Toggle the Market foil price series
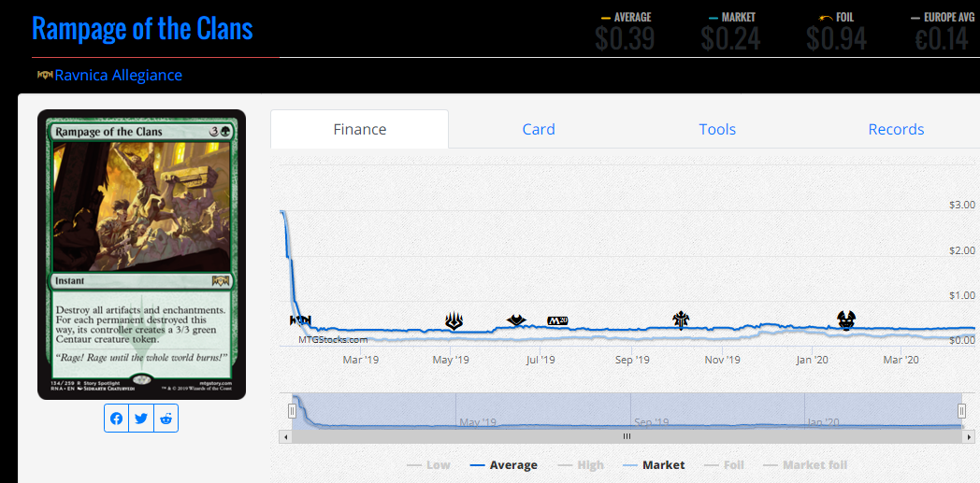 pos(805,465)
